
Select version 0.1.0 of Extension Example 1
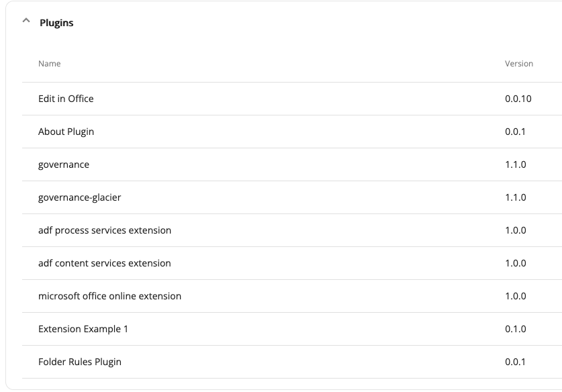[x=516, y=329]
